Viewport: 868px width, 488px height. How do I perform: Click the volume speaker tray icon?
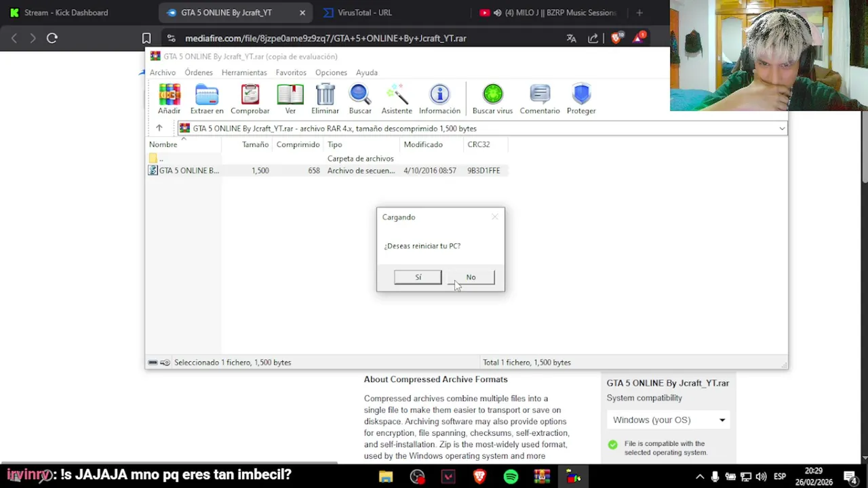(x=761, y=476)
